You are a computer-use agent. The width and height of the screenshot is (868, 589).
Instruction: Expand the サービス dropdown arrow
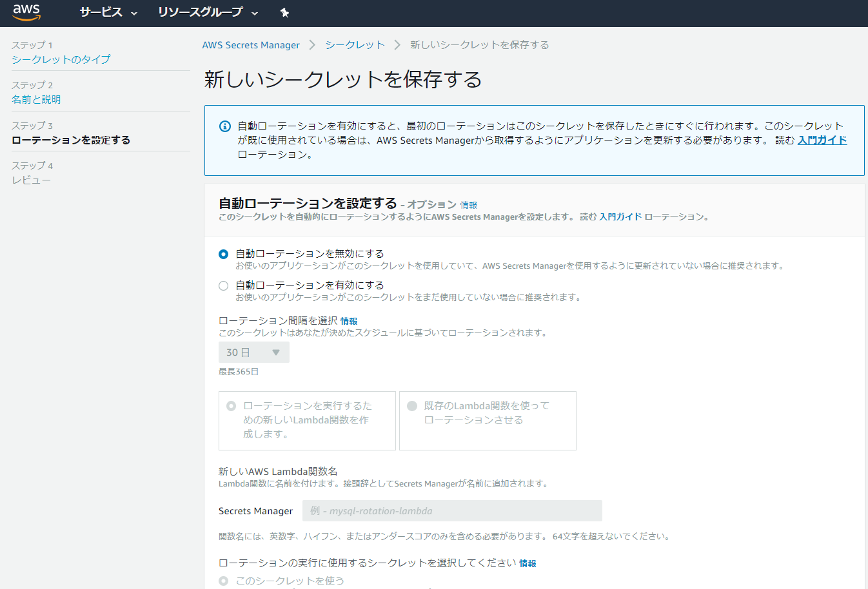coord(134,14)
